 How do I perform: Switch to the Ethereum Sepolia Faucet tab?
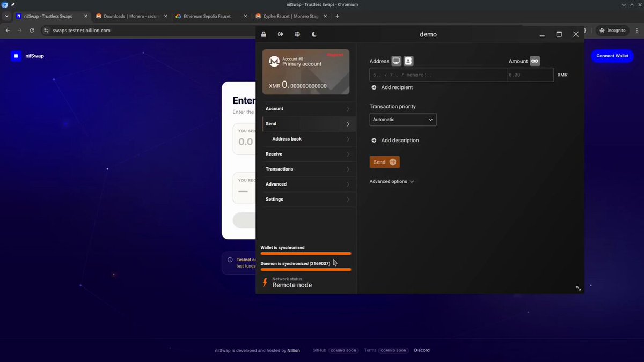coord(211,16)
